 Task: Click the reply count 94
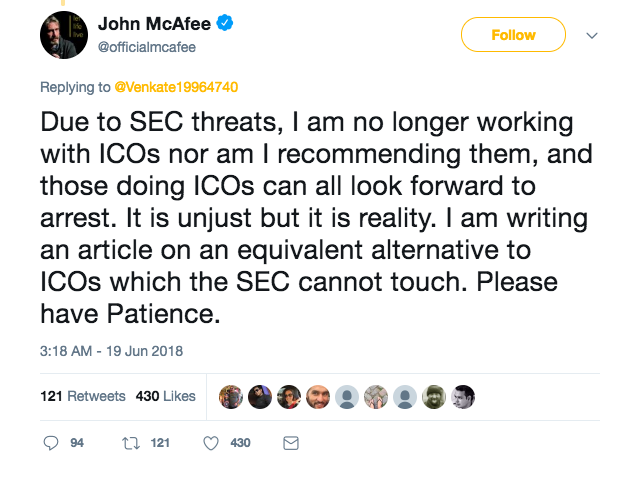(77, 442)
